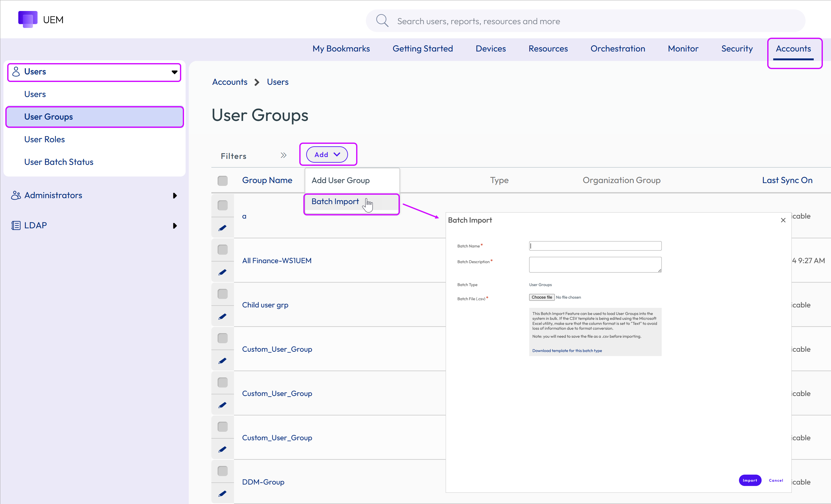Open Users item under Users section

tap(35, 94)
